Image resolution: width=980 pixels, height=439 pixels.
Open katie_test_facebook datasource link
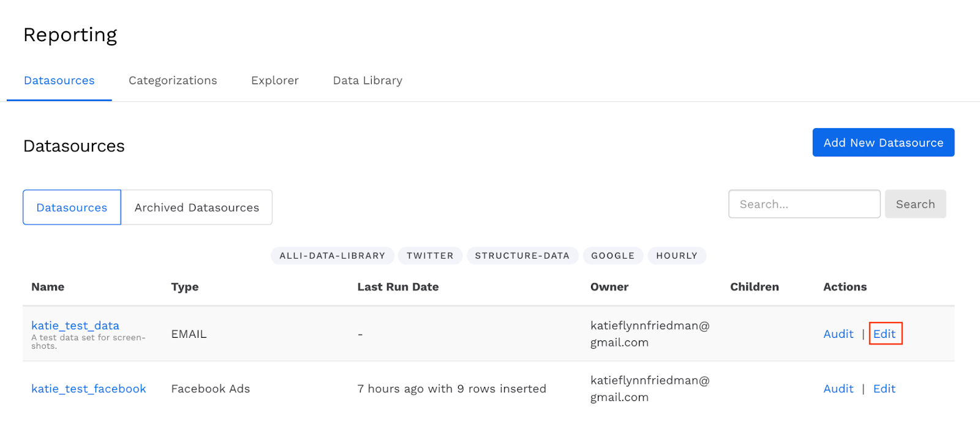point(89,389)
